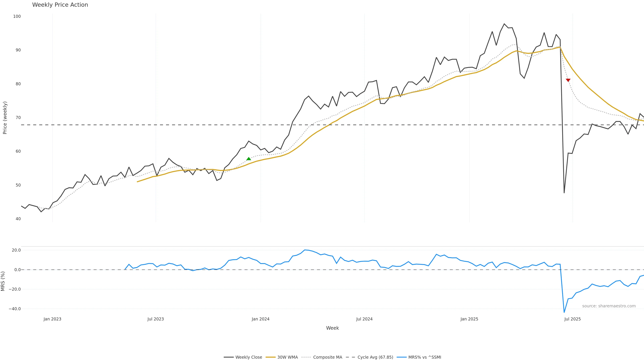The height and width of the screenshot is (362, 644).
Task: Click the Cycle Avg (67.85) legend label
Action: (375, 357)
